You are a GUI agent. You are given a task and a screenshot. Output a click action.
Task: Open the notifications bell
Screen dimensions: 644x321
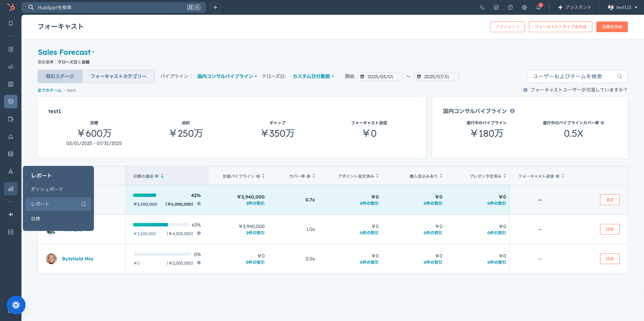click(x=538, y=7)
